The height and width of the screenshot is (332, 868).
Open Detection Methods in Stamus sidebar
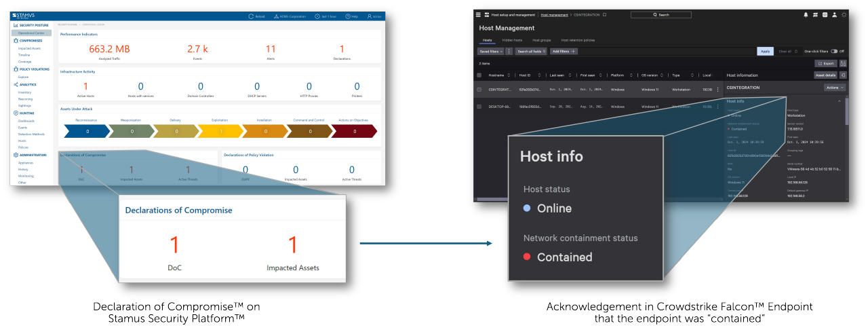[31, 134]
